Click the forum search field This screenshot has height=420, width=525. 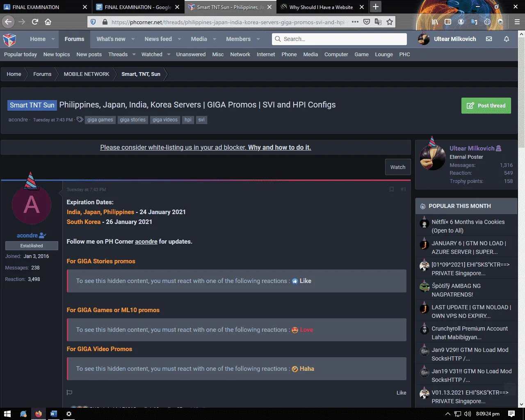[x=339, y=39]
